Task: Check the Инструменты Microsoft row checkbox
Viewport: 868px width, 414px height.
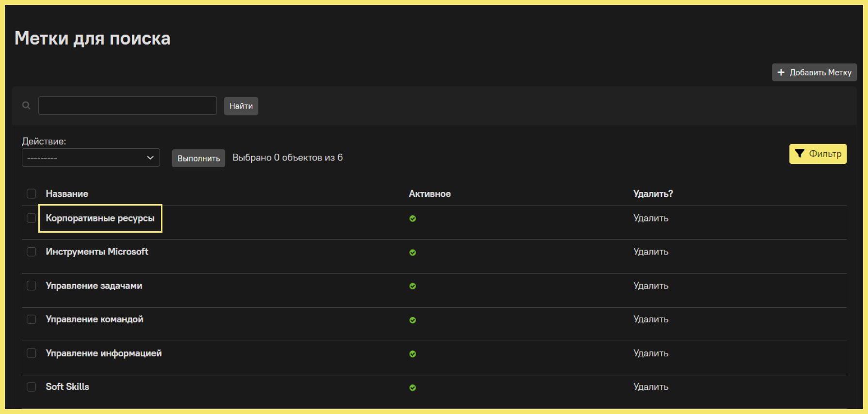Action: click(x=32, y=252)
